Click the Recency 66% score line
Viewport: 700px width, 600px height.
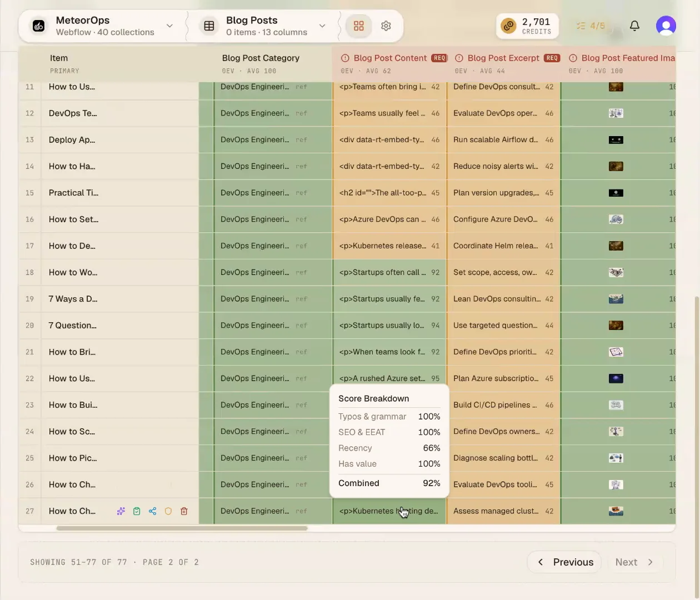click(x=389, y=448)
